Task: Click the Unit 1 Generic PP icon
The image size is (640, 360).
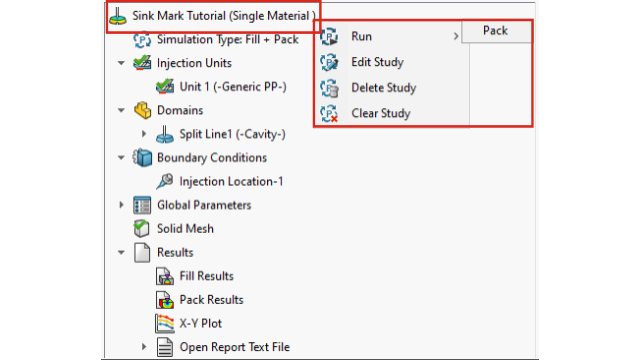Action: 165,87
